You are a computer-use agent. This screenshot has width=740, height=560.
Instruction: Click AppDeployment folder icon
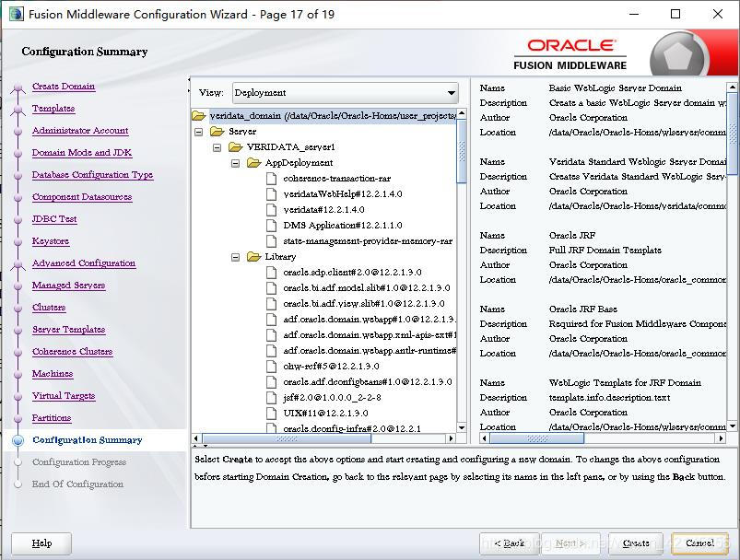254,163
